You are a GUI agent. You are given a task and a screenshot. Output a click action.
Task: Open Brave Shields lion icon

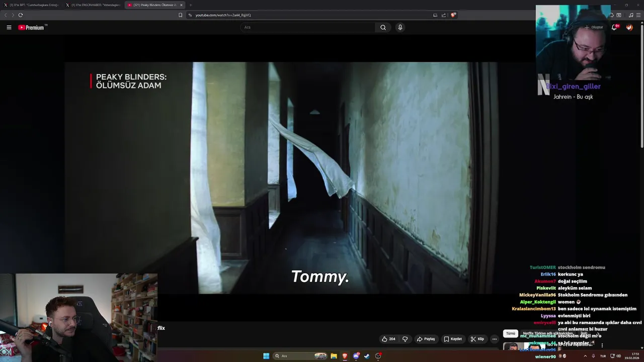[x=453, y=15]
